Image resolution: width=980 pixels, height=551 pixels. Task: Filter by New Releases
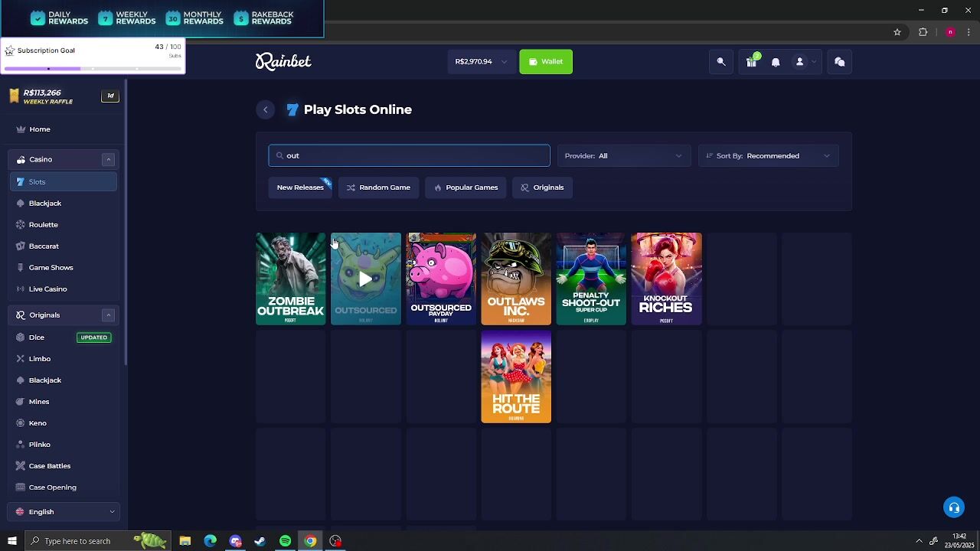(x=300, y=187)
